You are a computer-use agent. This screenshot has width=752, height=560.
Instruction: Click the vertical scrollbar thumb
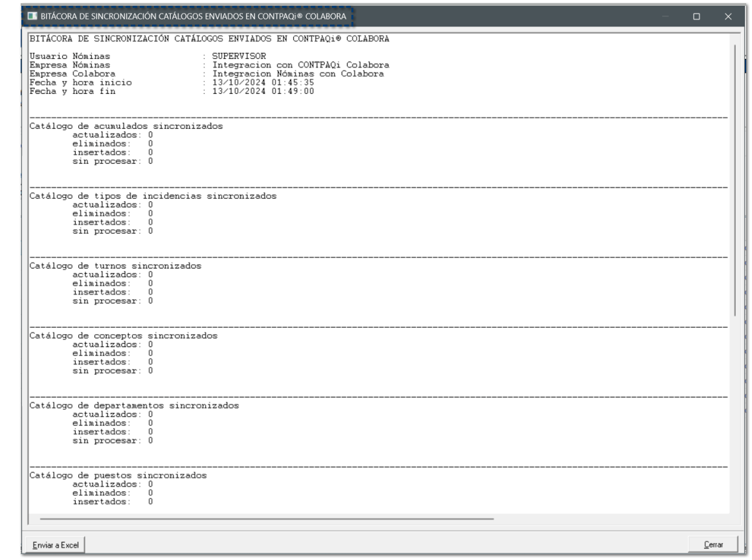(x=735, y=180)
